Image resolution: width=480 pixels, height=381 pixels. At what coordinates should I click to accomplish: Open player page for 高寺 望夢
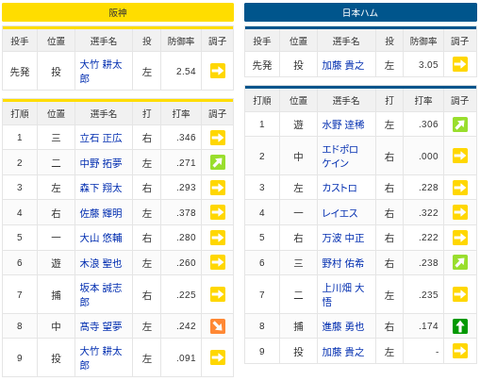pos(101,326)
